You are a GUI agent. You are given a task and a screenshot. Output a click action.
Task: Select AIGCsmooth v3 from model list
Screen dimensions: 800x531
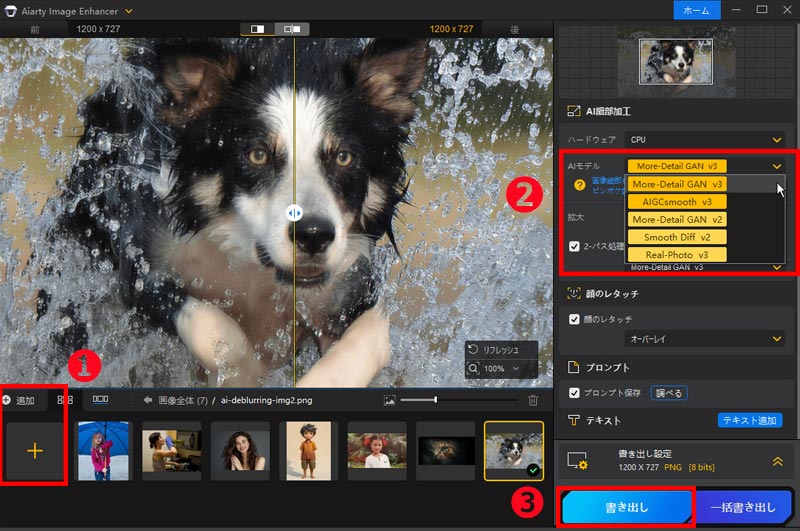point(677,202)
